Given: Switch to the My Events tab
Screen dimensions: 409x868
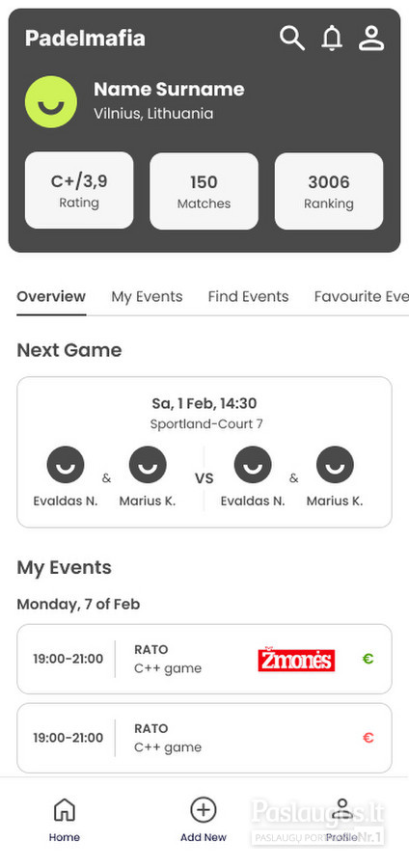Looking at the screenshot, I should tap(147, 297).
